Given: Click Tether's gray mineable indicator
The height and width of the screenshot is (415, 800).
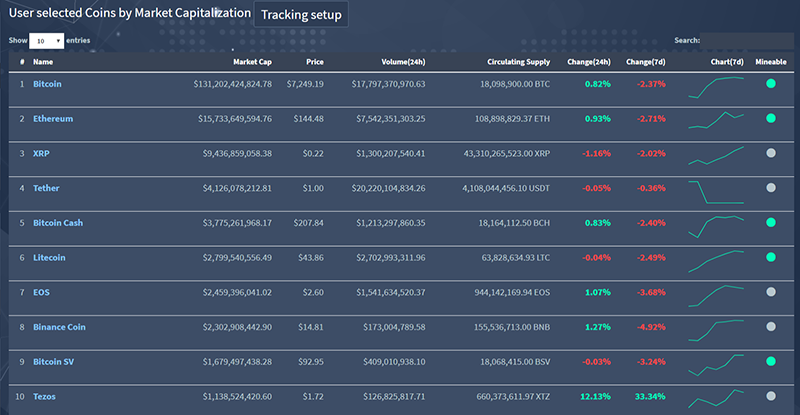Looking at the screenshot, I should click(x=771, y=187).
